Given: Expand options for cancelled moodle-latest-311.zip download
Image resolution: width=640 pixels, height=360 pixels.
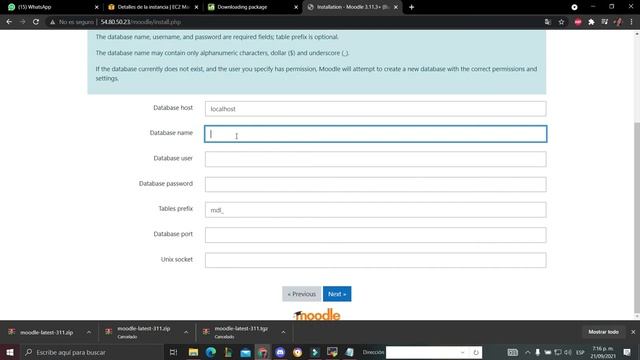Looking at the screenshot, I should (186, 332).
